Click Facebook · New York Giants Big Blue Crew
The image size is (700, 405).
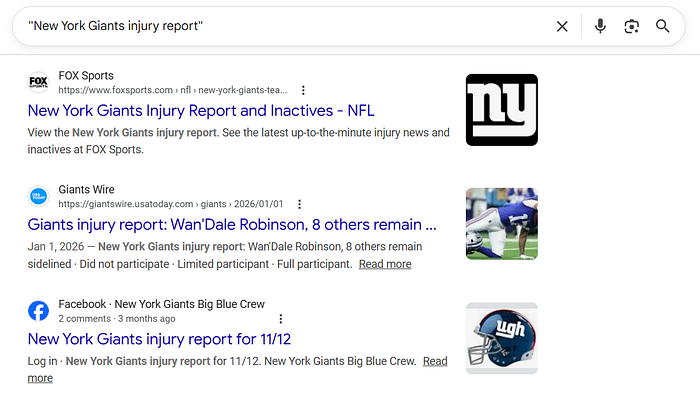[x=162, y=304]
